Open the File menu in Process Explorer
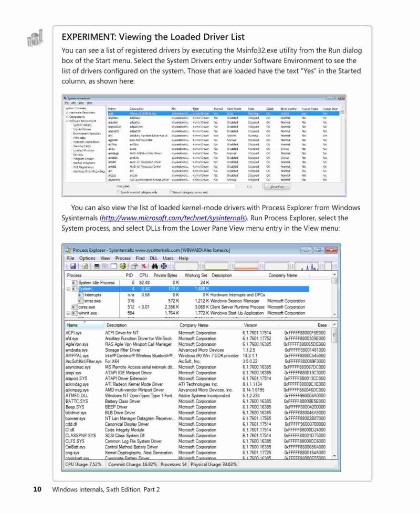This screenshot has height=513, width=420. click(x=70, y=258)
